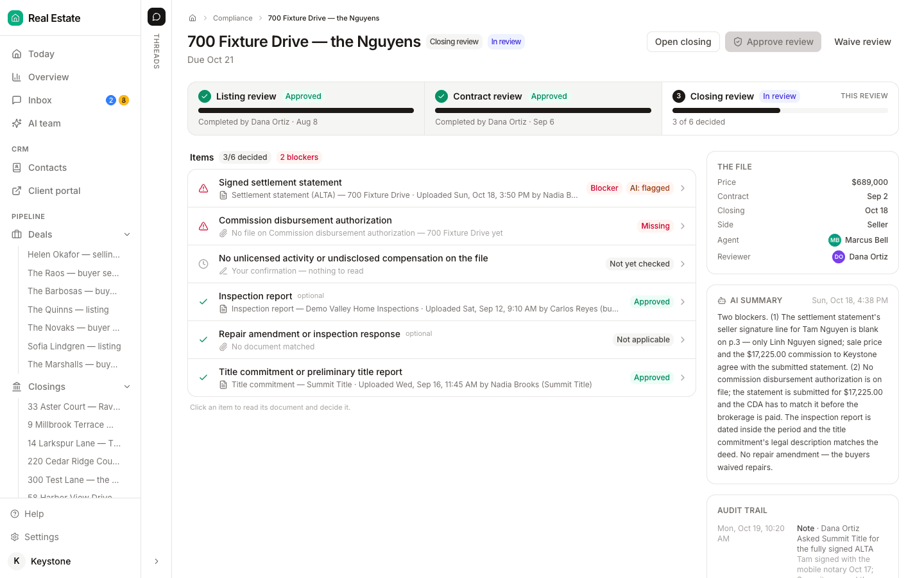Open chevron for Commission disbursement authorization row

pyautogui.click(x=683, y=226)
